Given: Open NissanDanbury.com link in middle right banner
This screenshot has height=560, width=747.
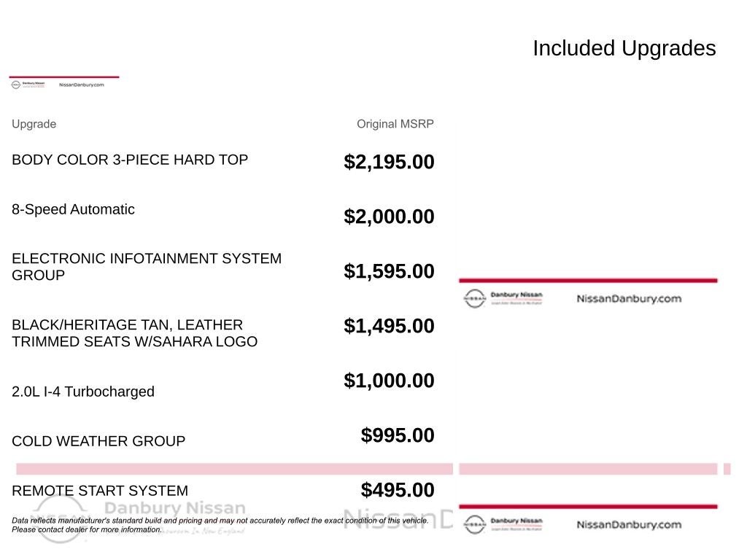Looking at the screenshot, I should tap(629, 299).
